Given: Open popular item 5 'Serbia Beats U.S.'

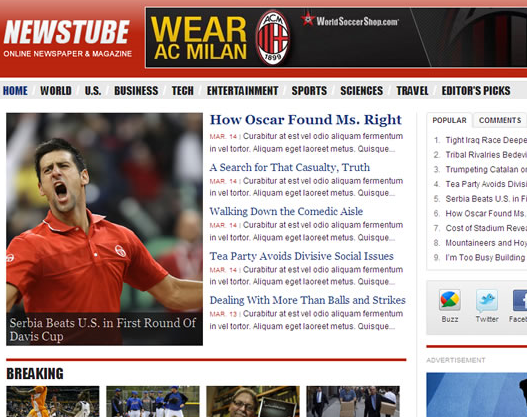Looking at the screenshot, I should pos(486,199).
